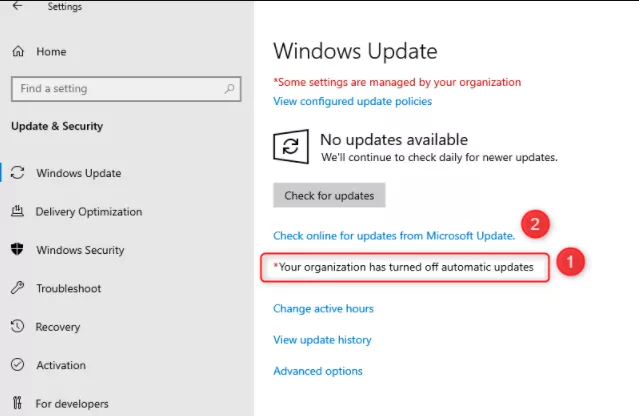The height and width of the screenshot is (416, 639).
Task: Open For developers section
Action: (72, 404)
